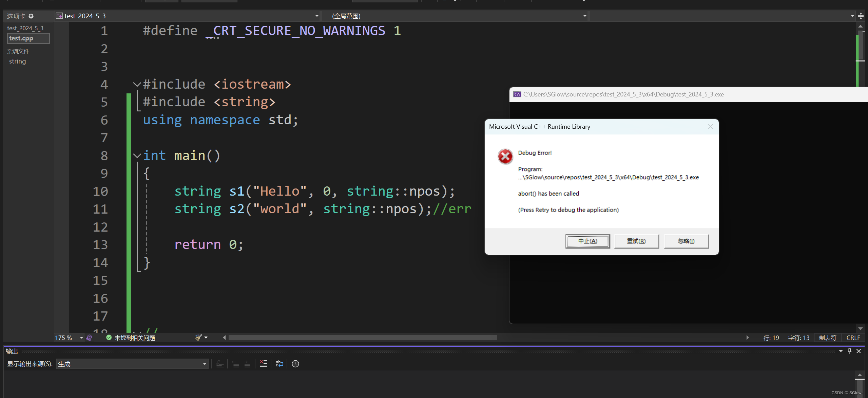Open the tab options gear icon
This screenshot has width=868, height=398.
click(x=31, y=16)
